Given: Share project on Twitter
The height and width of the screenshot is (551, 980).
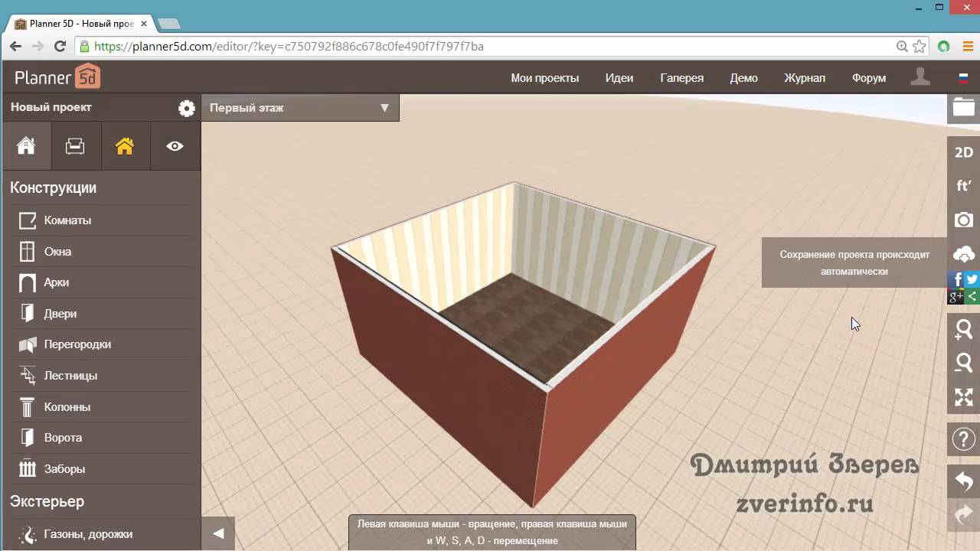Looking at the screenshot, I should [x=972, y=279].
